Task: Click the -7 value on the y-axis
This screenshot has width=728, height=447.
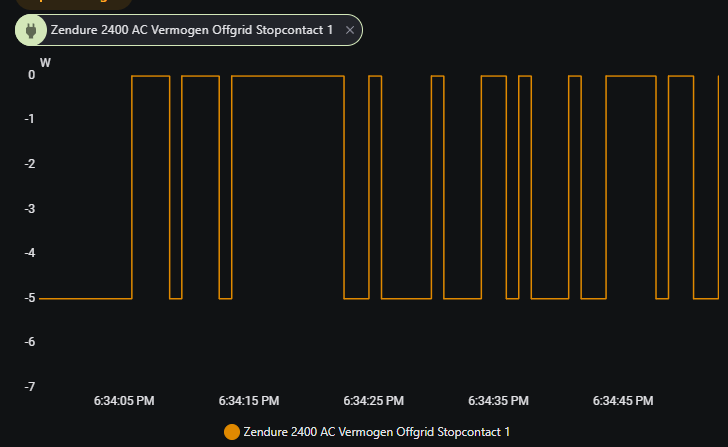Action: click(30, 387)
